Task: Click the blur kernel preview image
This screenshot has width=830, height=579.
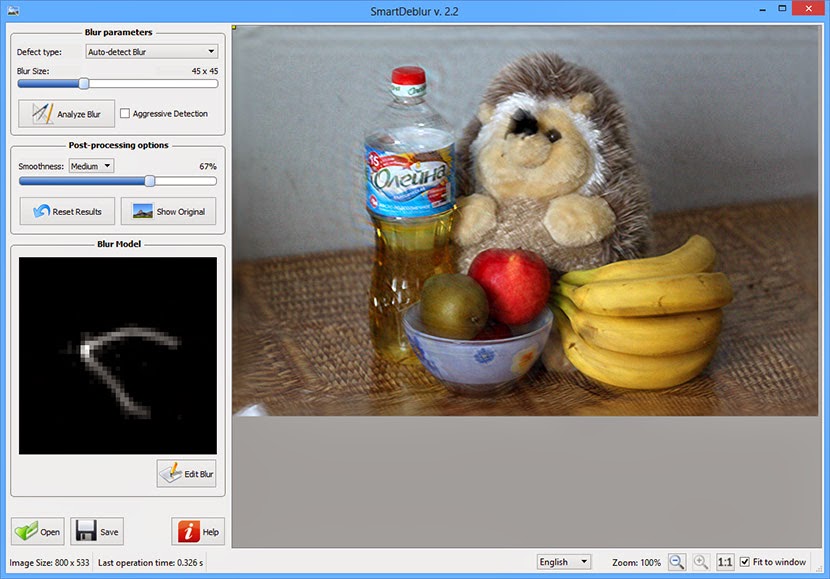Action: click(118, 356)
